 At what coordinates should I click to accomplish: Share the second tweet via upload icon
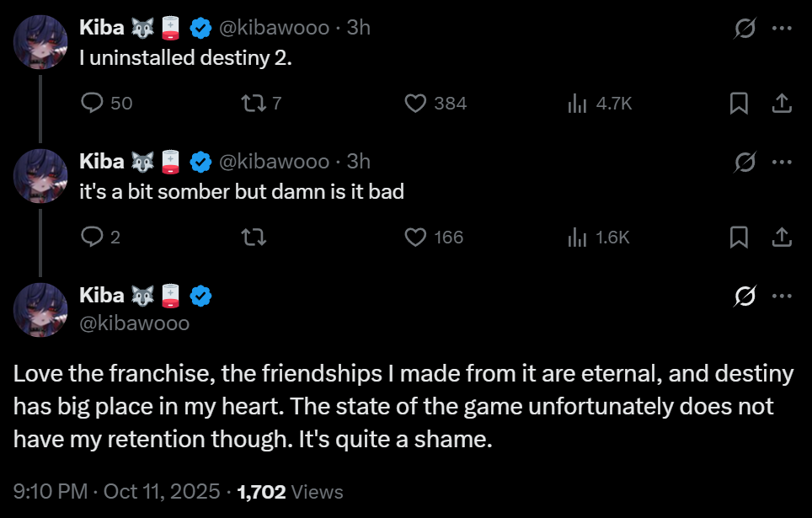click(x=782, y=238)
